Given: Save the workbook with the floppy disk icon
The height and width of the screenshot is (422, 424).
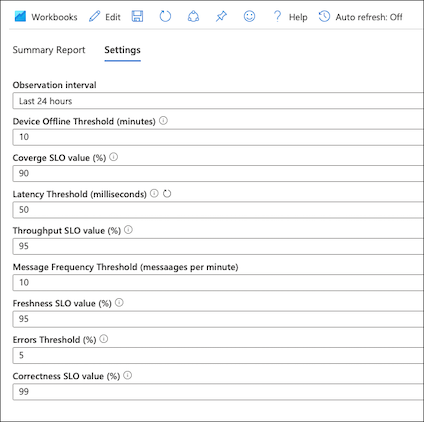Looking at the screenshot, I should click(137, 16).
